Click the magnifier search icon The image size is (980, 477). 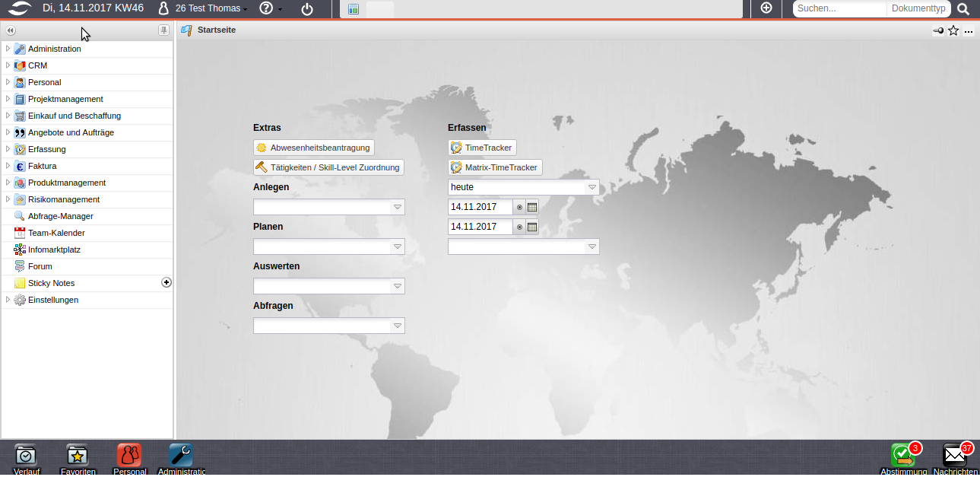click(x=963, y=9)
